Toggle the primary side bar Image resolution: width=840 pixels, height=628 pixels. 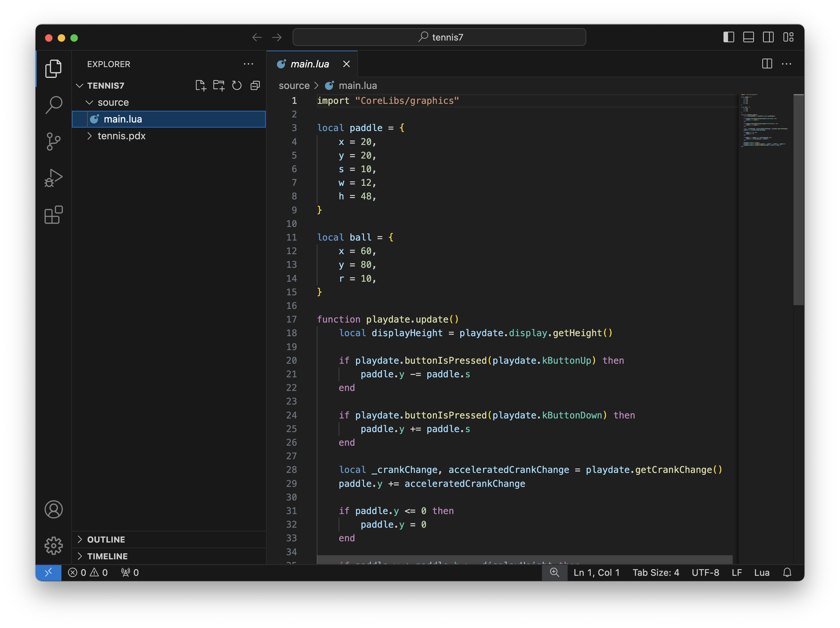(x=729, y=37)
